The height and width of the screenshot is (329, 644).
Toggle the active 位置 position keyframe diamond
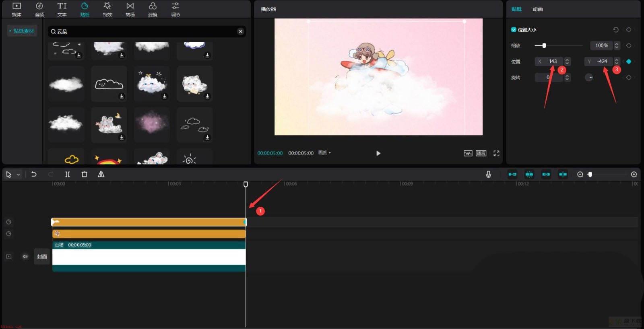[x=629, y=62]
